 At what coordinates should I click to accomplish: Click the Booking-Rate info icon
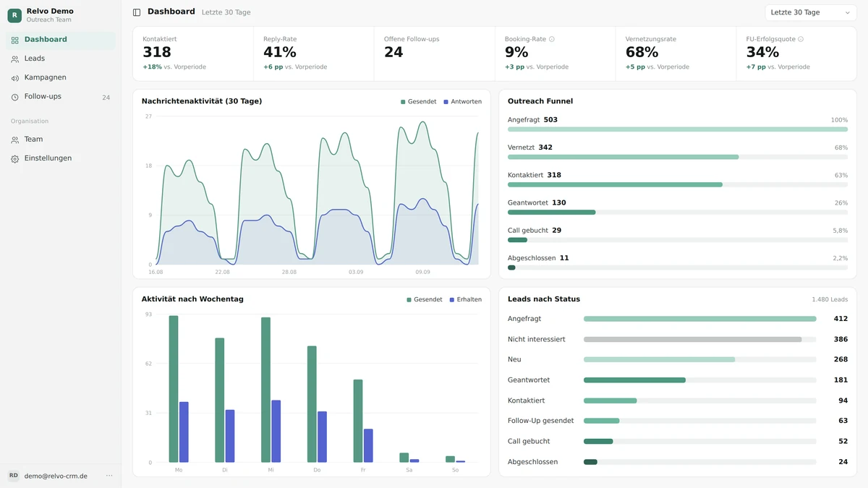point(552,39)
